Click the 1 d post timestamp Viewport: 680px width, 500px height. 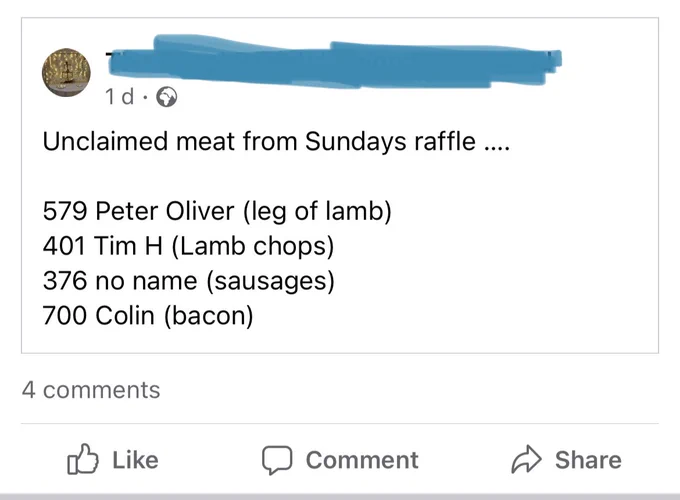coord(120,97)
